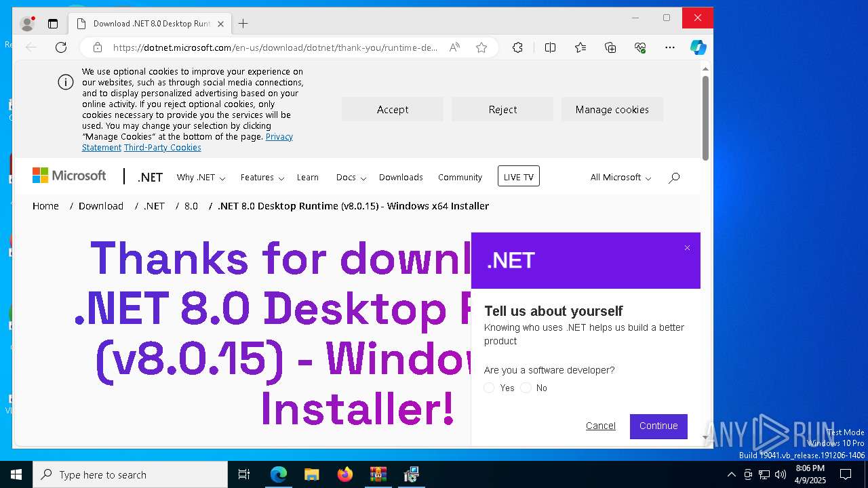The image size is (868, 488).
Task: Open the notification center icon
Action: pyautogui.click(x=846, y=474)
